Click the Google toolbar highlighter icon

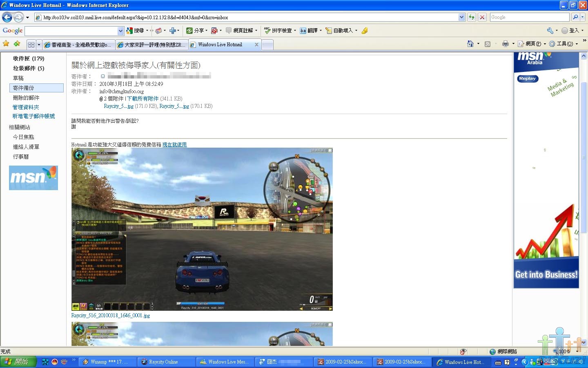click(365, 31)
